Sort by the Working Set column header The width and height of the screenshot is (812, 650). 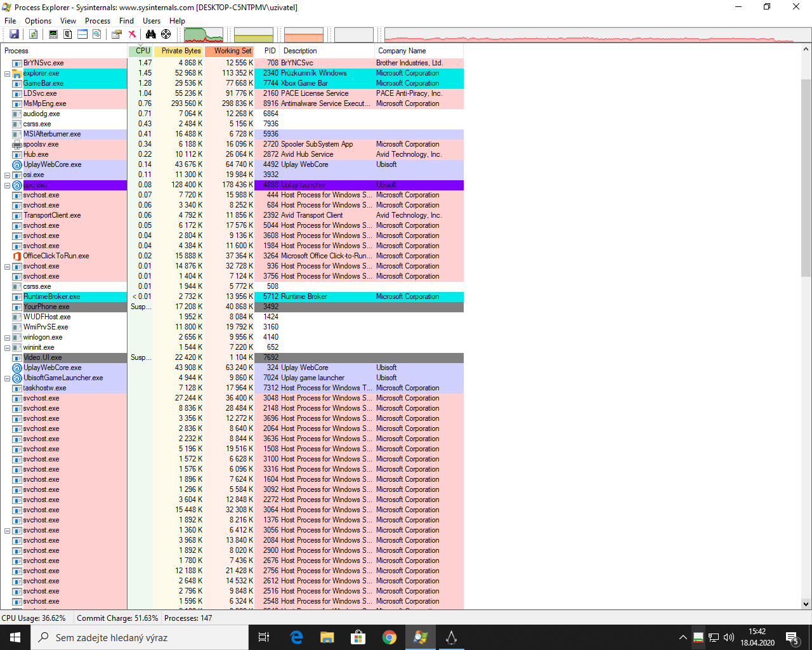pyautogui.click(x=229, y=51)
